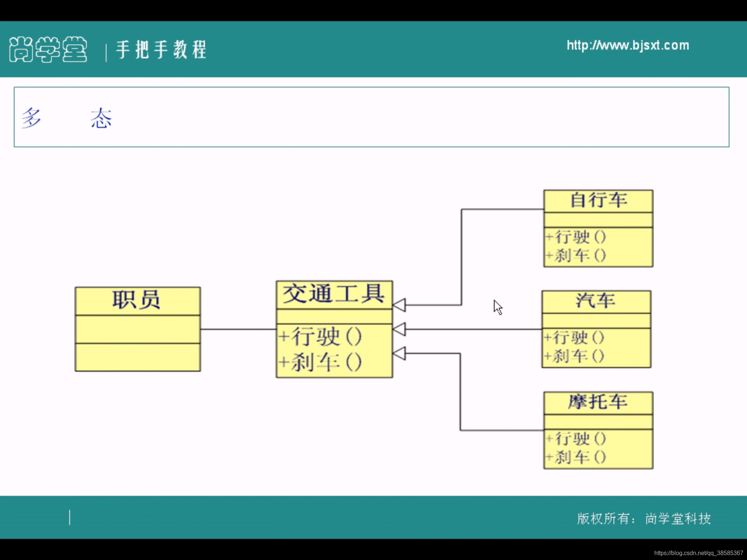Click the 尚学堂 logo in header

tap(48, 49)
